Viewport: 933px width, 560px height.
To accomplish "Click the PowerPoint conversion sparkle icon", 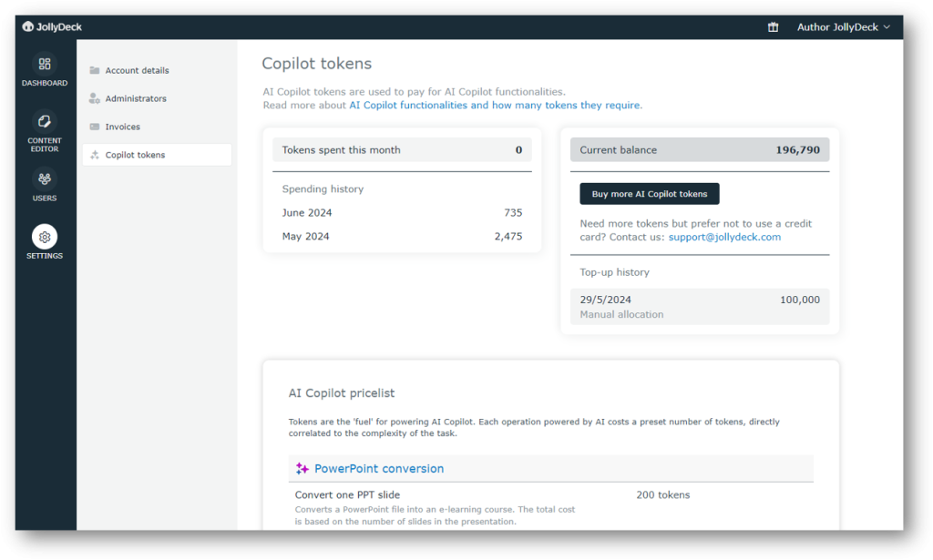I will [x=302, y=469].
